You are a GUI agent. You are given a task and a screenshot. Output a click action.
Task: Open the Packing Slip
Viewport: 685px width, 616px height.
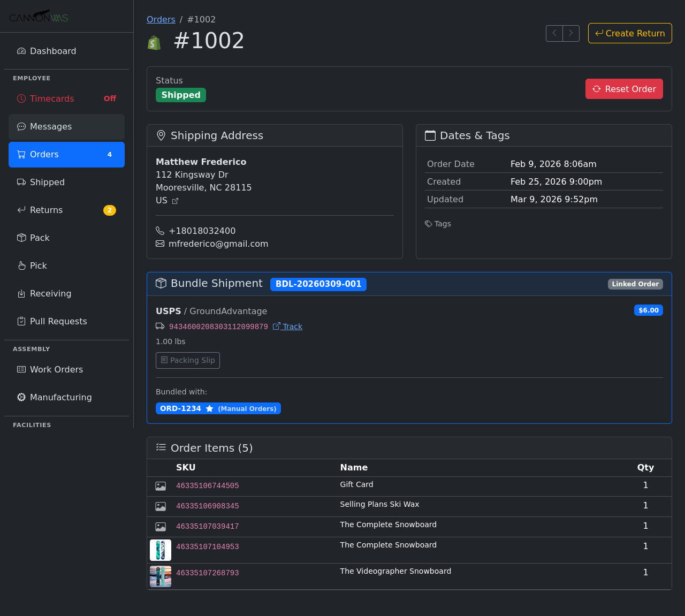188,360
